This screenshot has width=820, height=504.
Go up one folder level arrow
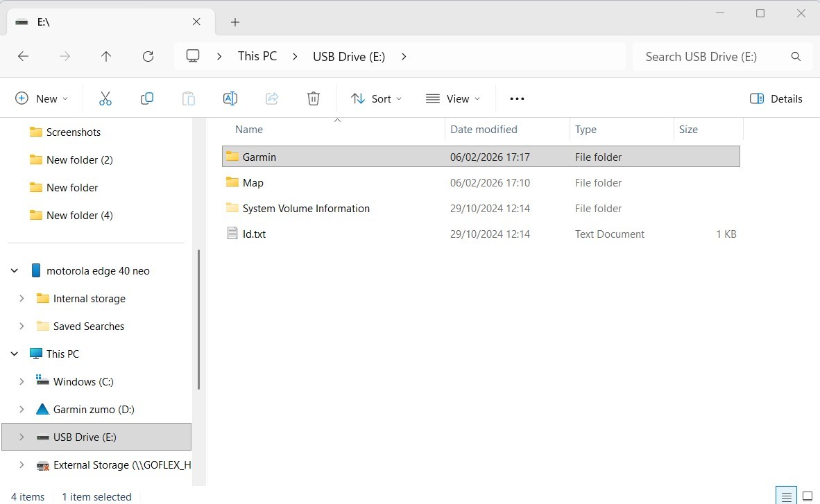pos(106,56)
